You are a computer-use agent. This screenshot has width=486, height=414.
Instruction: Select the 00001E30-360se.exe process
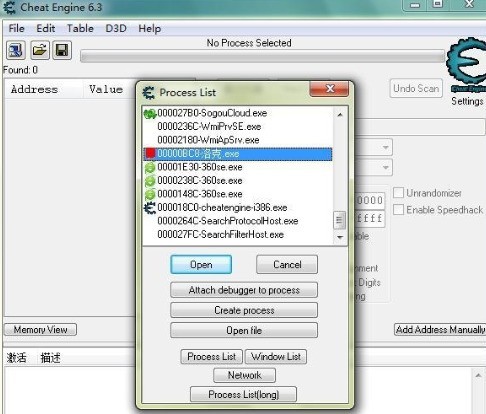click(x=237, y=167)
